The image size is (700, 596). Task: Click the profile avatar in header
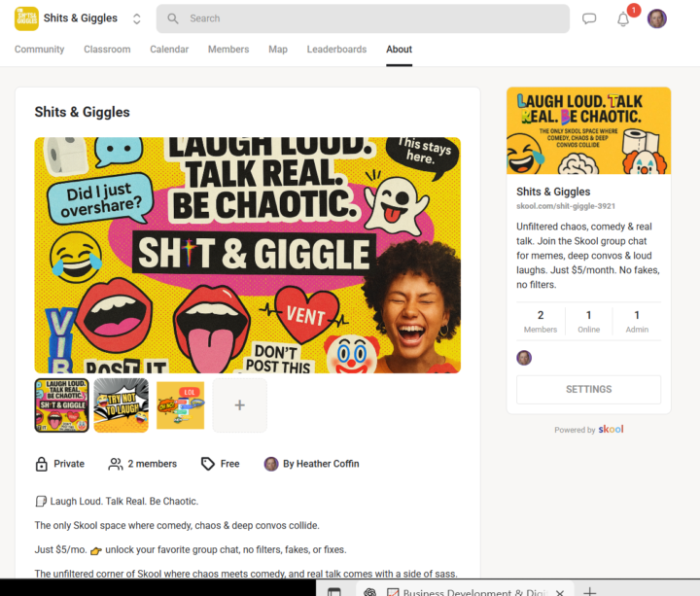[x=657, y=18]
